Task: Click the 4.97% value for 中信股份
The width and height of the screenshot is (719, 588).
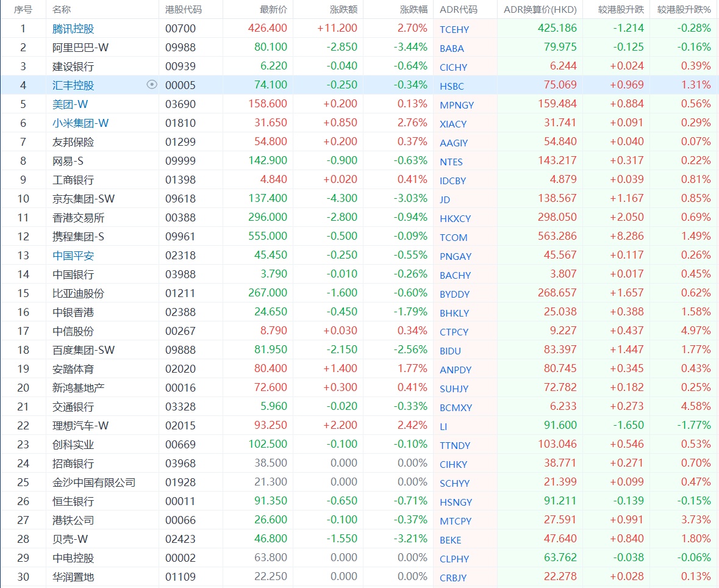Action: point(696,331)
